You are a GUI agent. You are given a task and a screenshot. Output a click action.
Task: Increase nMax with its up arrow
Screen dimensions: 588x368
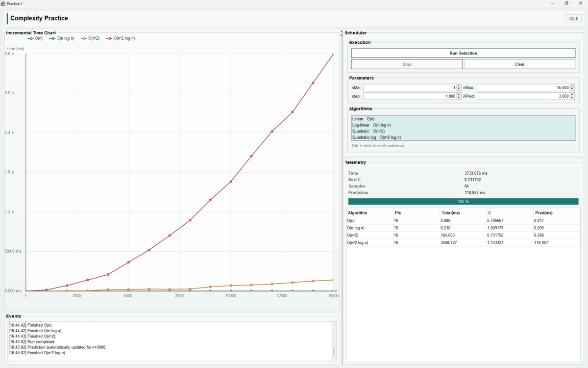(x=572, y=86)
